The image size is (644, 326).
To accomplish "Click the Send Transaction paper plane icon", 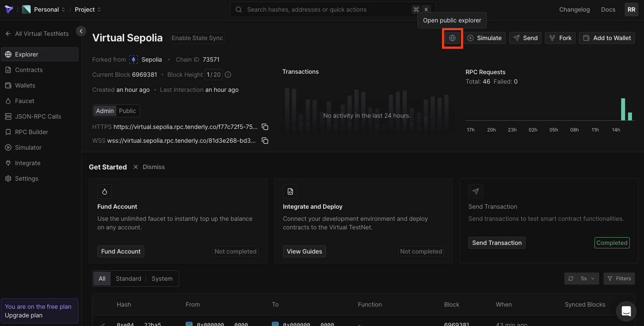I will pos(476,191).
